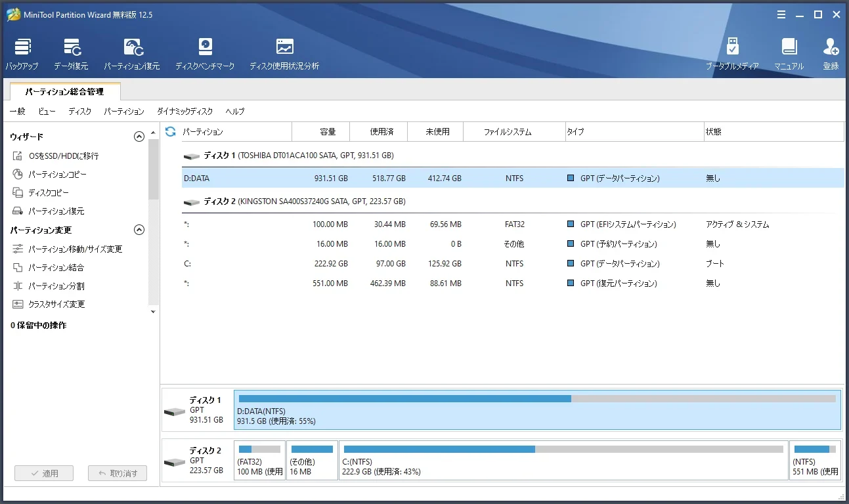Click the (その他) 16 MB block in disk map
The image size is (849, 504).
point(312,461)
